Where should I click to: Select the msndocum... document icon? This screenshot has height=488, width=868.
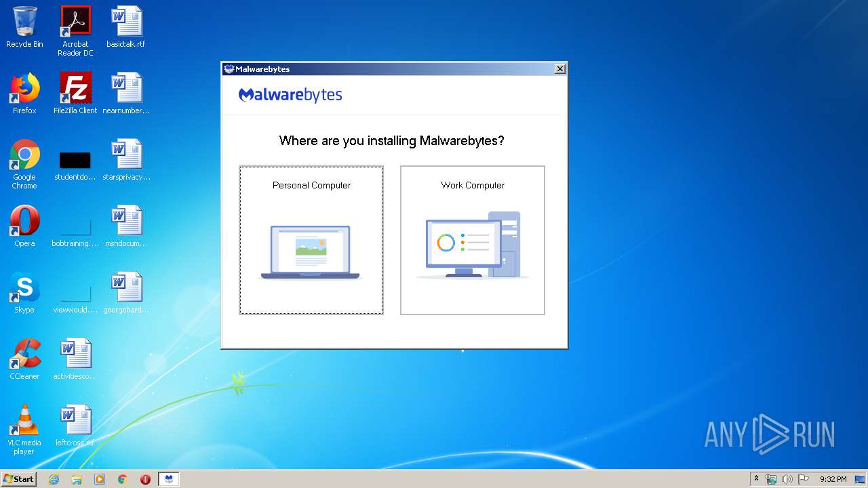click(126, 226)
